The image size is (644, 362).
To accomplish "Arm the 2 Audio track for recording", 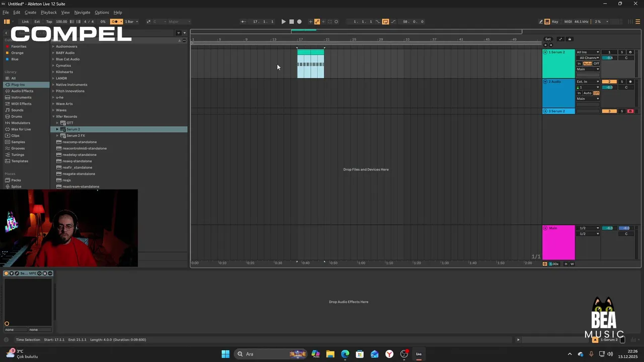I will click(x=630, y=81).
